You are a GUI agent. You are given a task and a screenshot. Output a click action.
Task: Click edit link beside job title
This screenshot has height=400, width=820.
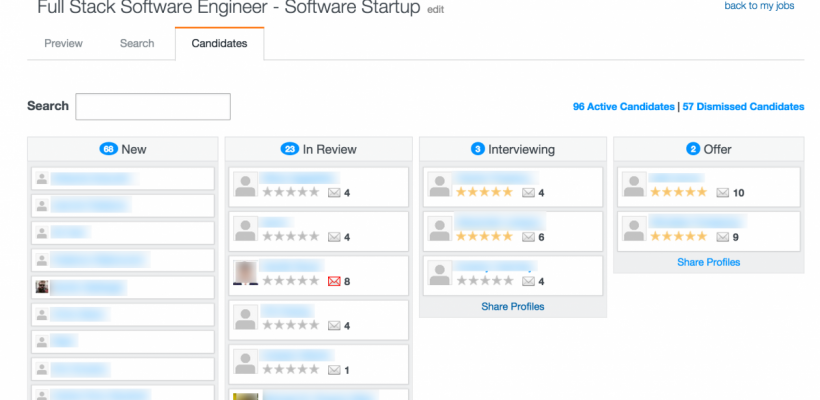pos(436,9)
